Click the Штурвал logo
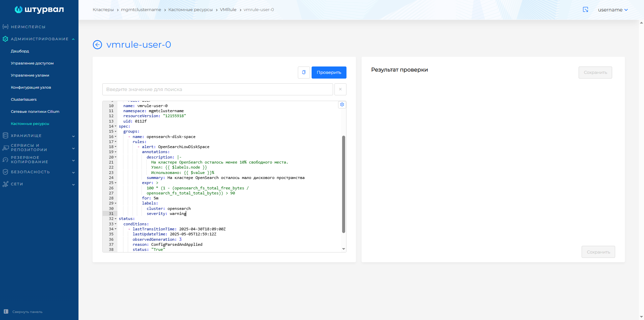Image resolution: width=644 pixels, height=320 pixels. [x=39, y=9]
